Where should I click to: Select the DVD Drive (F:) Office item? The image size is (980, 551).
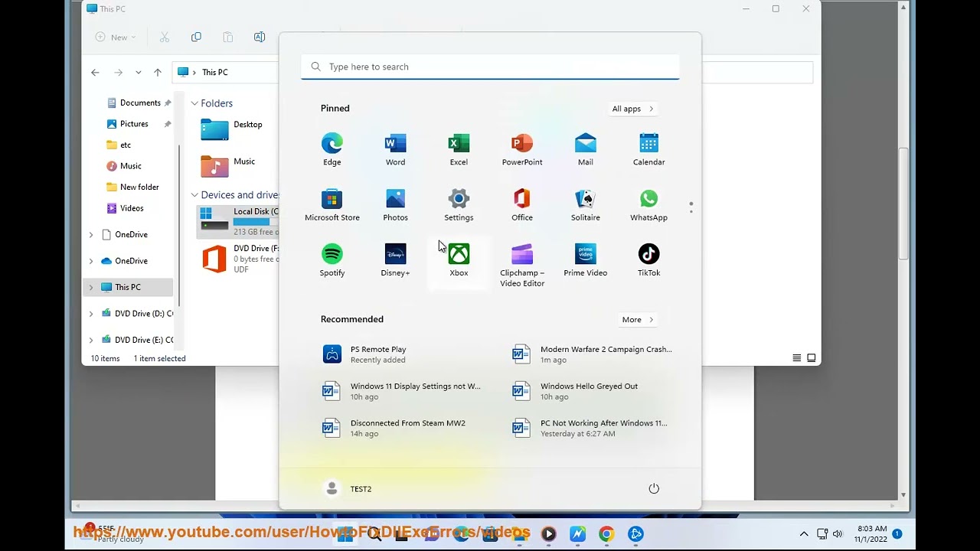coord(239,259)
